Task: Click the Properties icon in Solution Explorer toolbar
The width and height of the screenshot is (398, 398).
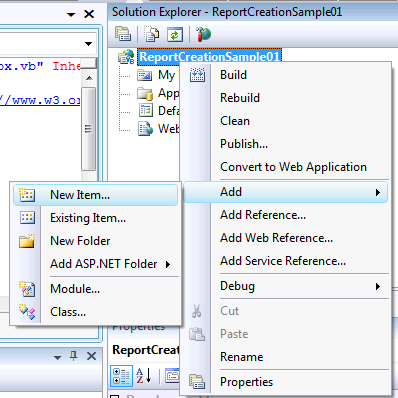Action: [123, 34]
